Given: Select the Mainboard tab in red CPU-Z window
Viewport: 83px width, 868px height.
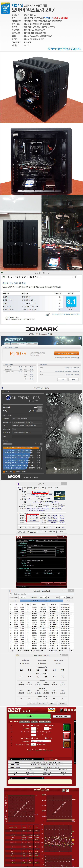Looking at the screenshot, I should [32, 540].
